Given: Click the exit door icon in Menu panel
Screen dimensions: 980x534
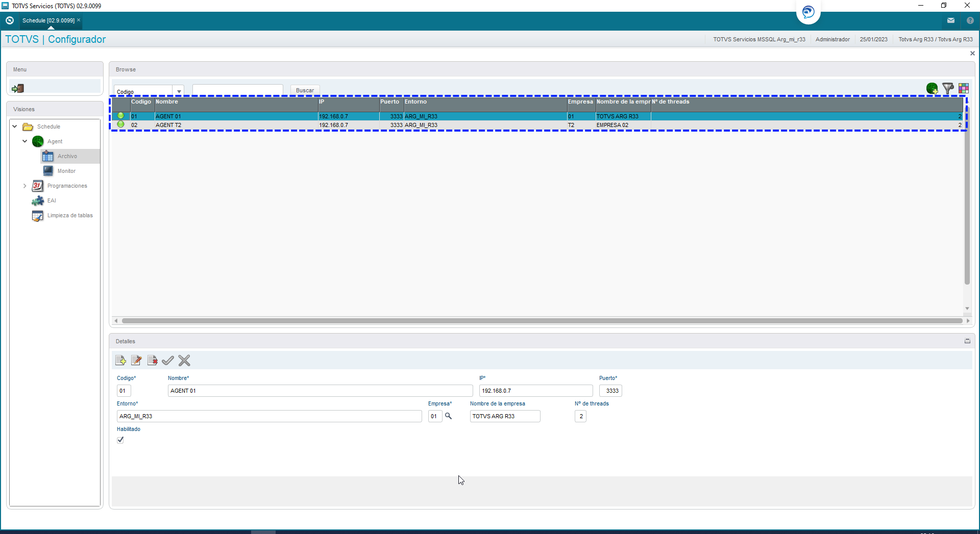Looking at the screenshot, I should pos(18,88).
